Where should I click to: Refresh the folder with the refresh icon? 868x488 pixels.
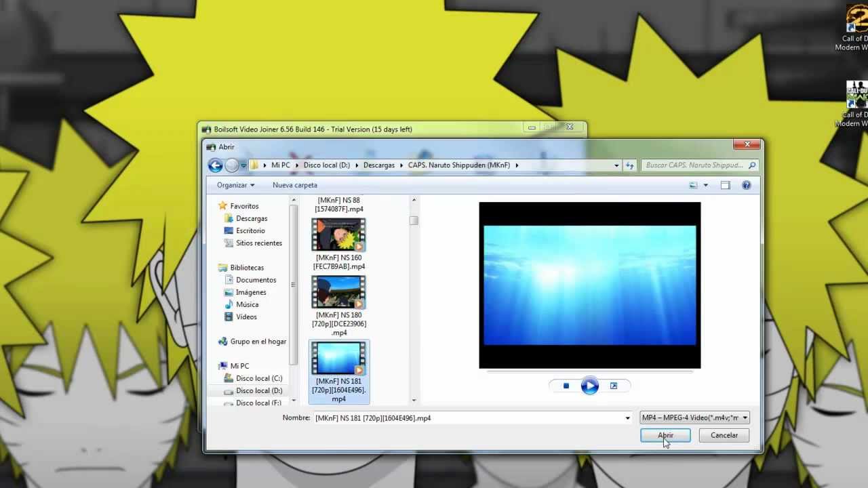629,165
